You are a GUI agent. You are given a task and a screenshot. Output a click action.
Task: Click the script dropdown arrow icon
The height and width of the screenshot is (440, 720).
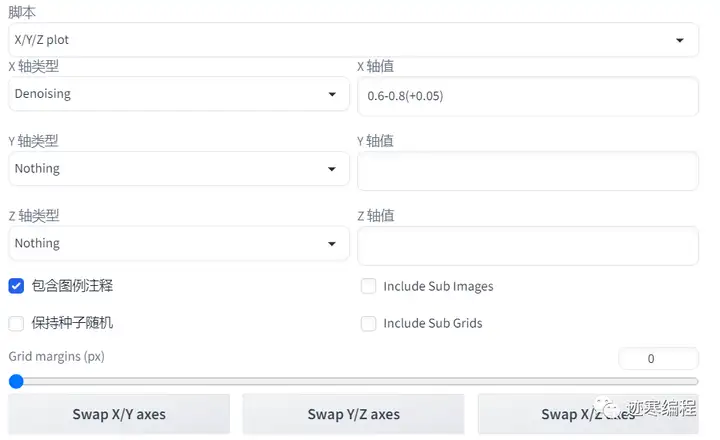(680, 41)
